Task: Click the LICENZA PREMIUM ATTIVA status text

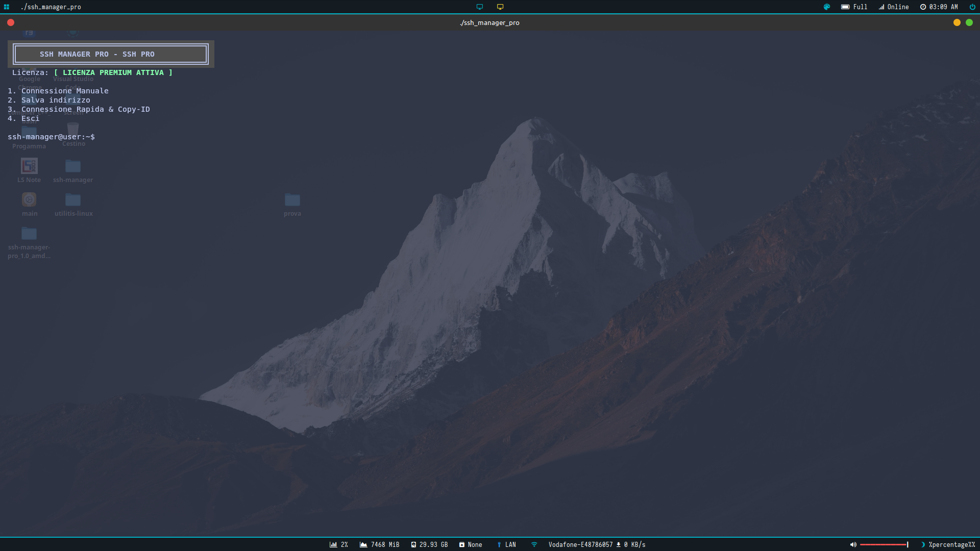Action: coord(113,72)
